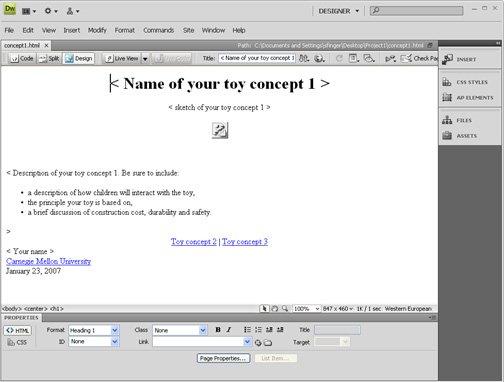Open the Insert menu
Screen dimensions: 504x382
point(72,30)
